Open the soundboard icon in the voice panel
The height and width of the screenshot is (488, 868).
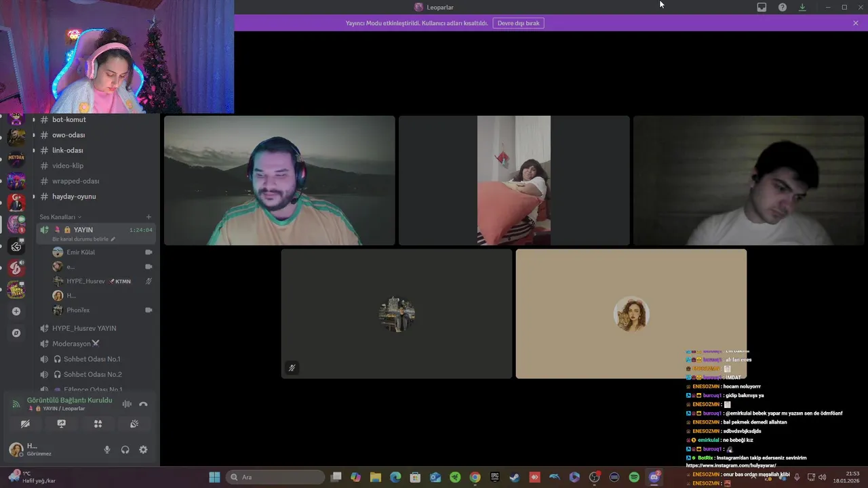click(134, 424)
